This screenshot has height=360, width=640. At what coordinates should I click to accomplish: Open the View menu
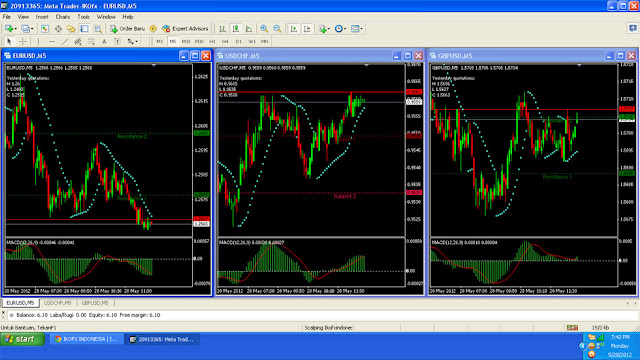click(x=23, y=17)
